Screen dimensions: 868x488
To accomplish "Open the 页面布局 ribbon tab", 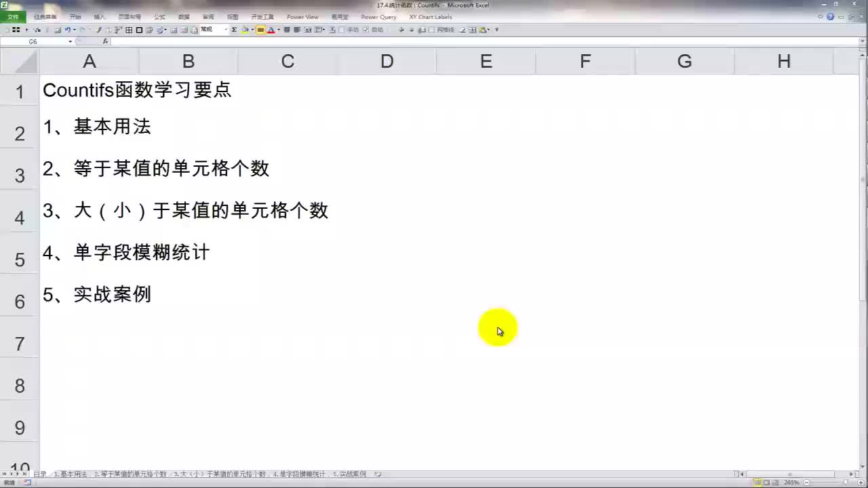I will coord(130,17).
